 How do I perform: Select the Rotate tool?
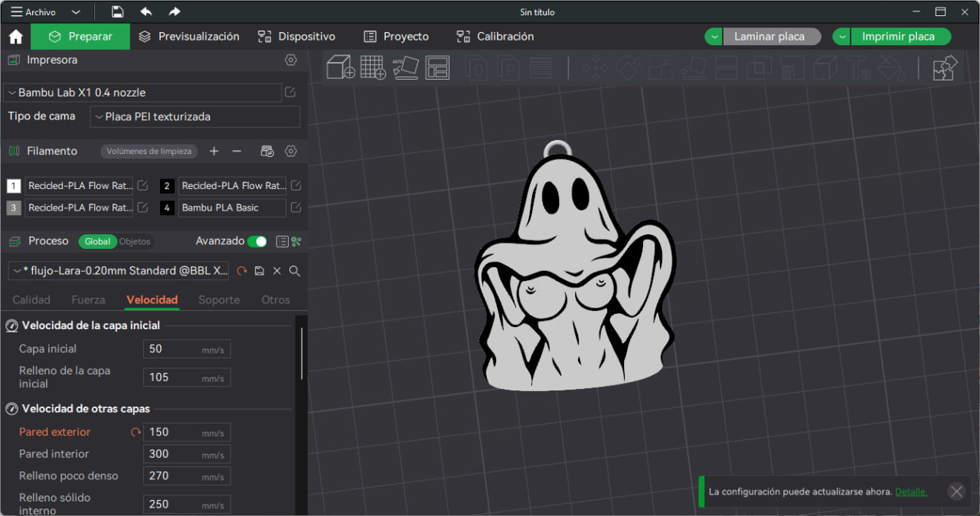click(628, 68)
